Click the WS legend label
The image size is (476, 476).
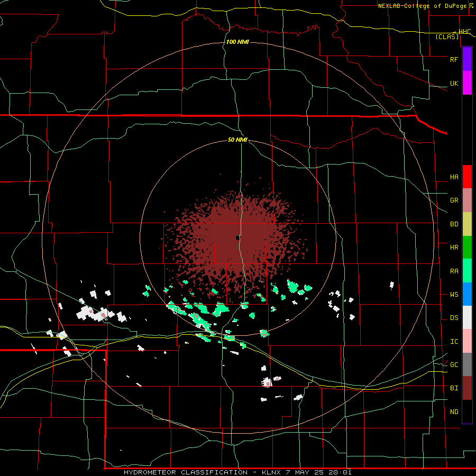click(x=454, y=295)
